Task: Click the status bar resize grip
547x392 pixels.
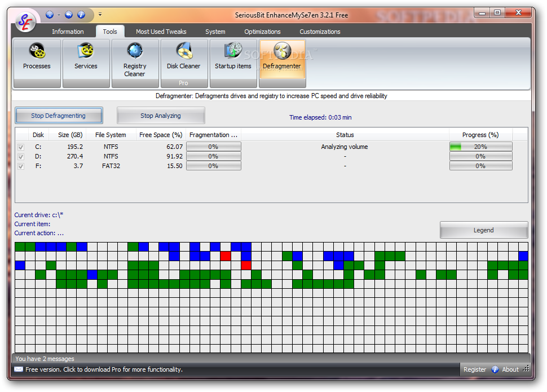Action: coord(527,369)
